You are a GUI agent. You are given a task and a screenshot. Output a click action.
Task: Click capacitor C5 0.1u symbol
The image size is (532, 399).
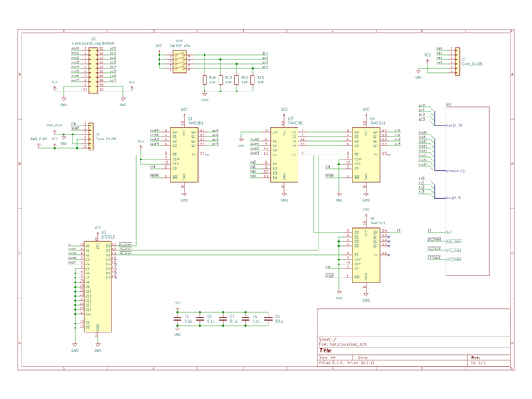pyautogui.click(x=268, y=319)
